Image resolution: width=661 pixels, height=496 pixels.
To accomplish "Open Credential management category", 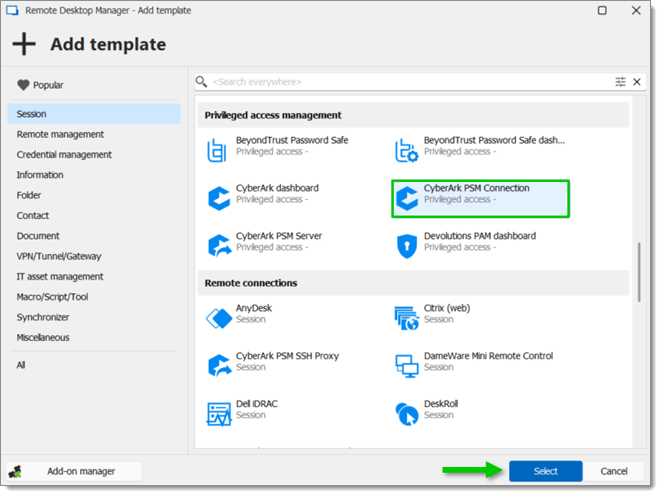I will coord(94,155).
